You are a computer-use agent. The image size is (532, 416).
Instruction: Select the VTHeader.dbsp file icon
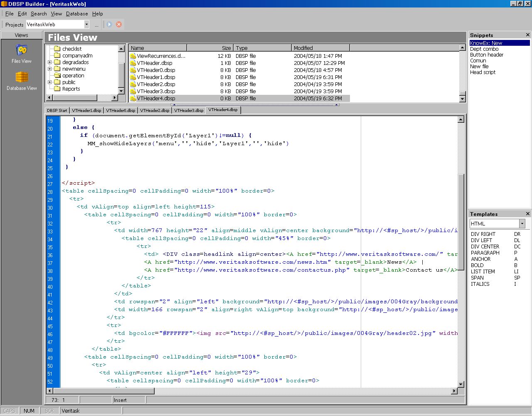tap(133, 63)
